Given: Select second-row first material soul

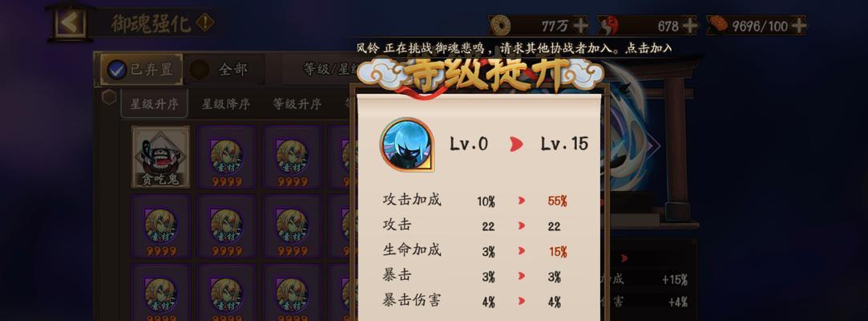Looking at the screenshot, I should pos(160,226).
